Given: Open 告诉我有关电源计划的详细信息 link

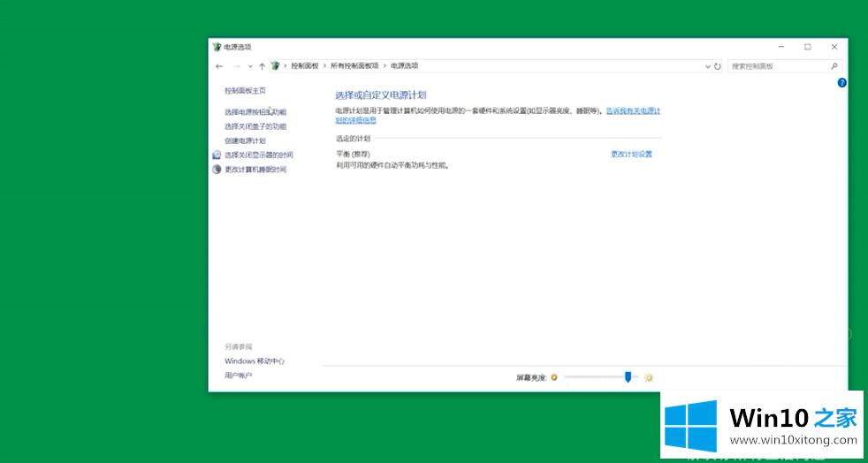Looking at the screenshot, I should click(633, 111).
